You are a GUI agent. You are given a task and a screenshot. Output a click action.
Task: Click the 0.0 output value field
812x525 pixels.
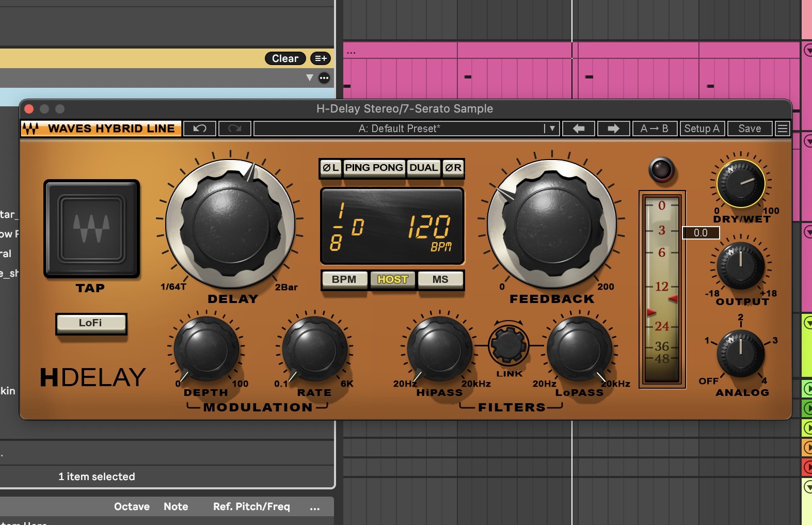click(x=700, y=233)
